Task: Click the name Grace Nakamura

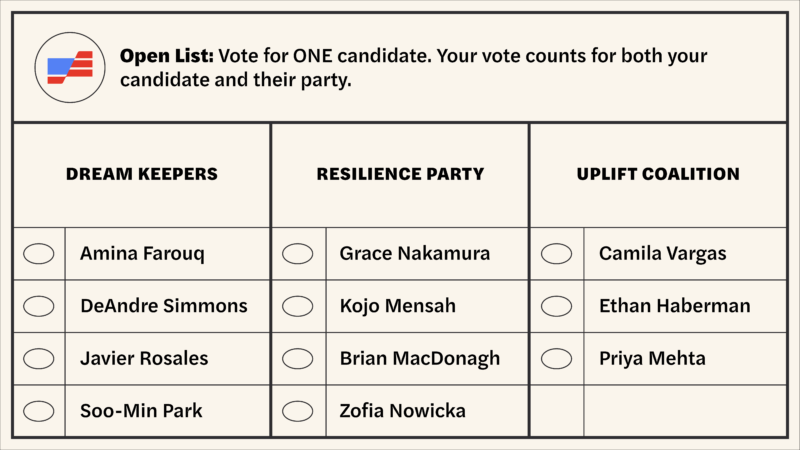Action: click(415, 254)
